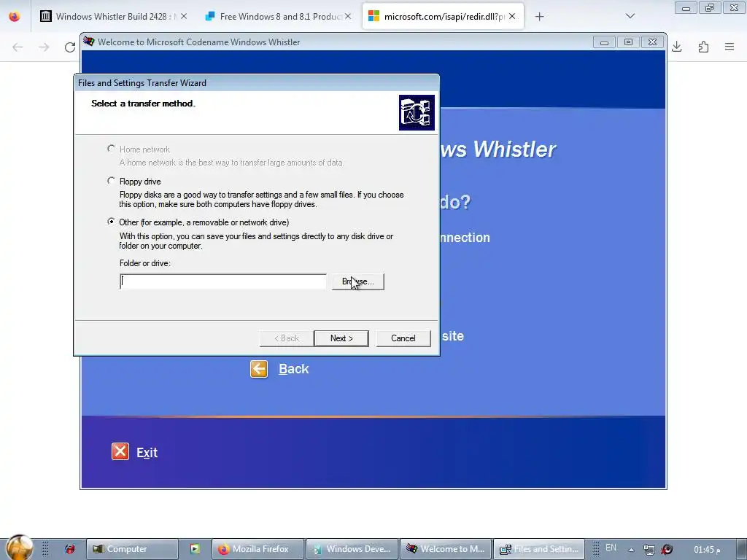Open Firefox extensions icon
Viewport: 747px width, 560px height.
click(x=703, y=47)
